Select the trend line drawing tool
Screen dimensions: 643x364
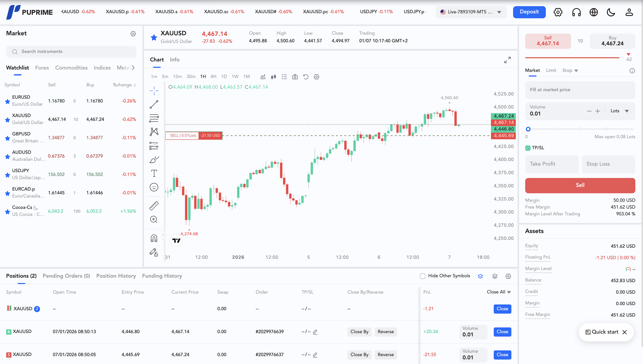pos(154,104)
